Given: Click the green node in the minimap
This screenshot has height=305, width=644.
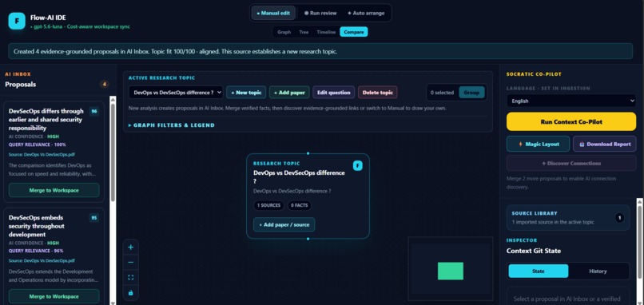Looking at the screenshot, I should point(450,271).
